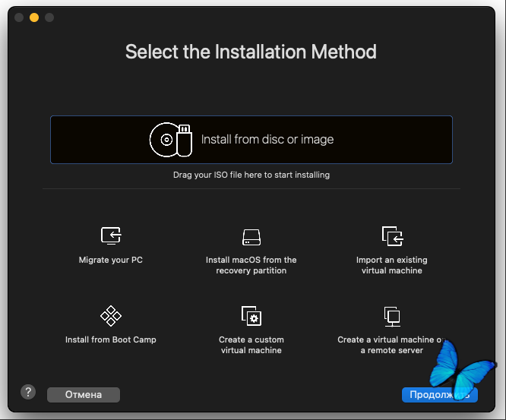Choose "Import an existing virtual machine" text
The height and width of the screenshot is (420, 506).
coord(392,265)
